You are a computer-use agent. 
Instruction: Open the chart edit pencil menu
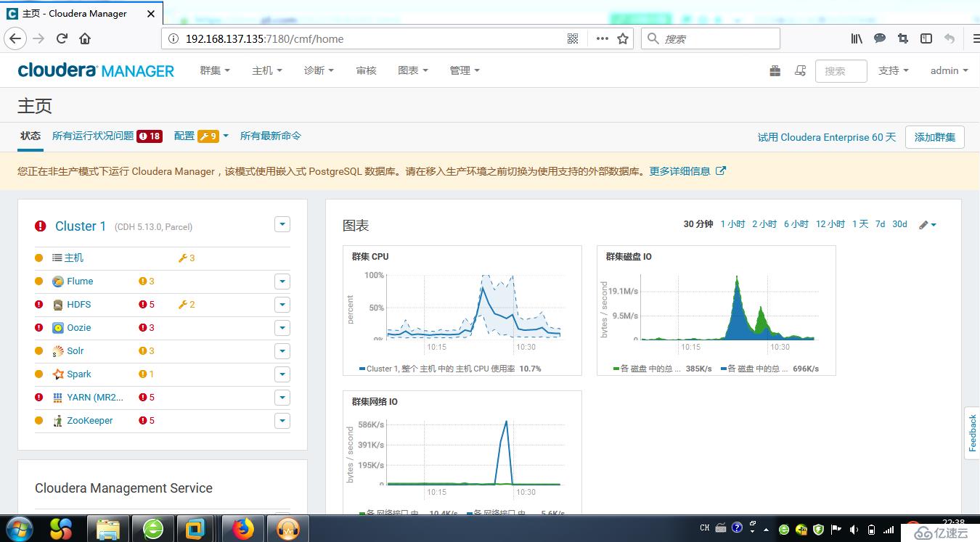tap(927, 225)
